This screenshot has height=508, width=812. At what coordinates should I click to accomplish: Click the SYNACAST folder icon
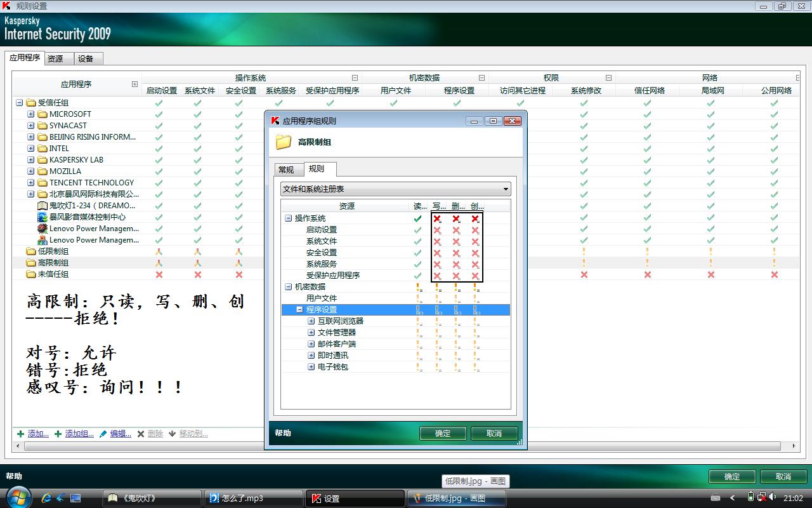43,126
